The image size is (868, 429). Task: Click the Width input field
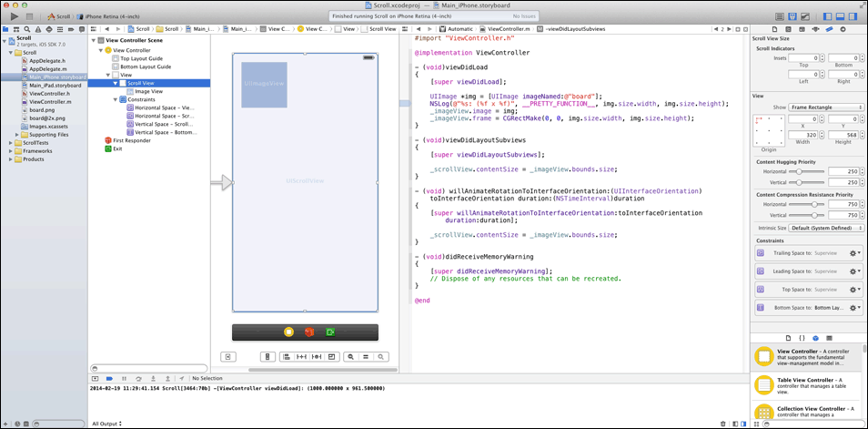[x=802, y=134]
